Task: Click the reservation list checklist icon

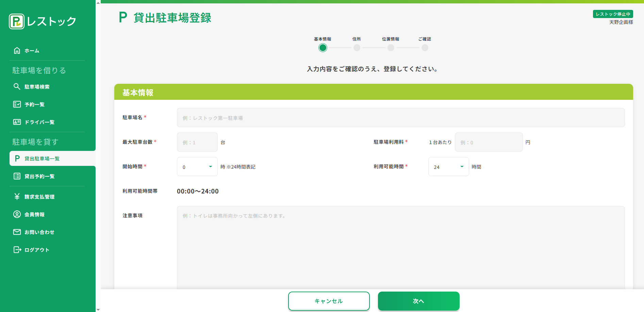Action: (x=17, y=104)
